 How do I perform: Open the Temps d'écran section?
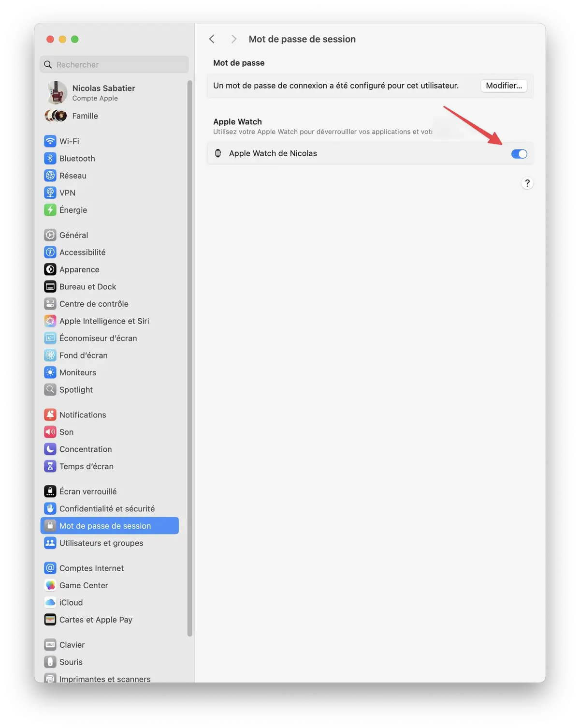(86, 466)
